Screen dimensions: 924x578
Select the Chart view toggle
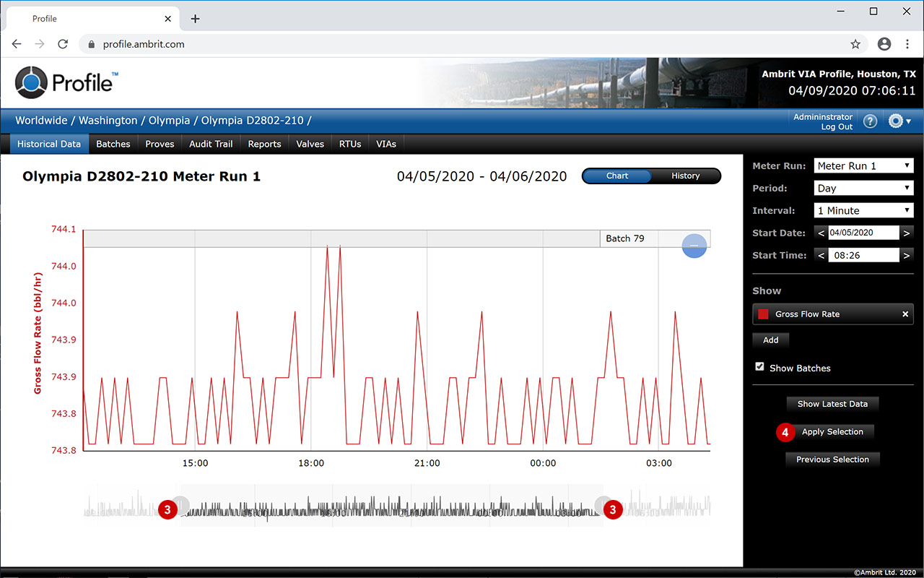click(616, 176)
